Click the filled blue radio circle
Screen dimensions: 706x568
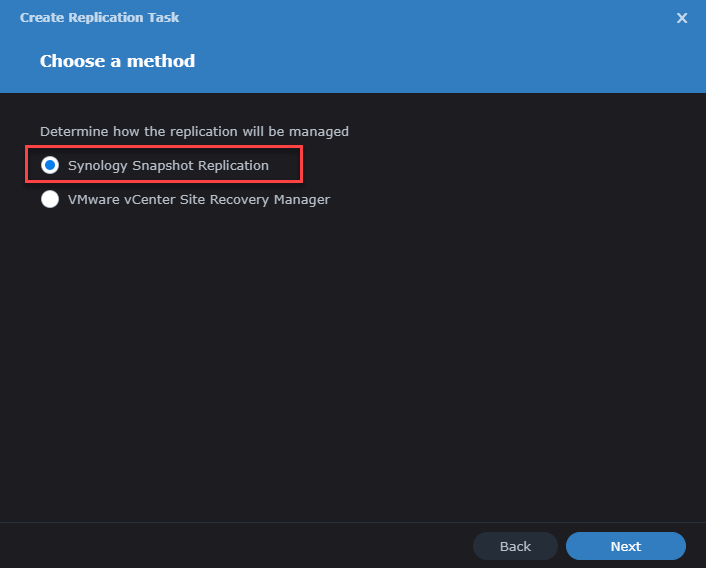pyautogui.click(x=49, y=165)
